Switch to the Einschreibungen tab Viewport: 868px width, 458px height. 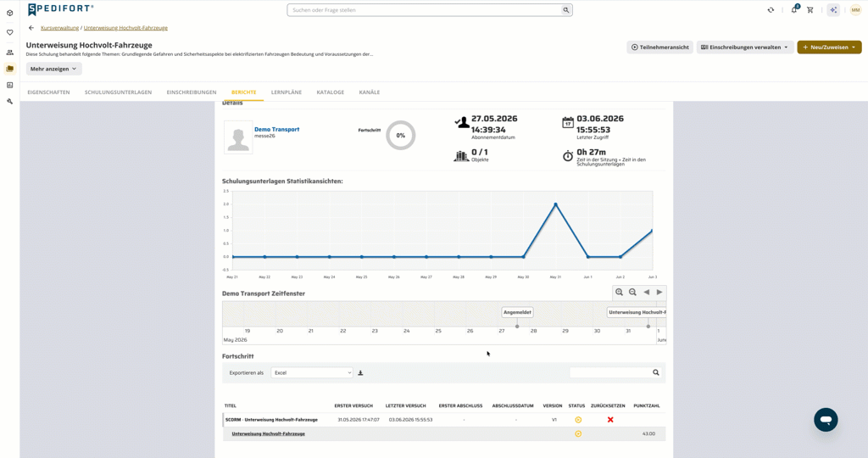(x=192, y=92)
